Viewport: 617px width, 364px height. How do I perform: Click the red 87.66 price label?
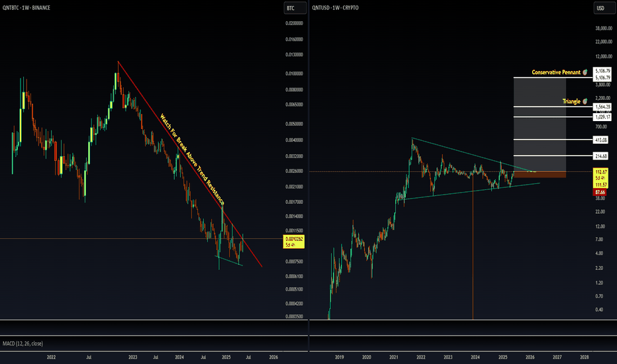pyautogui.click(x=600, y=192)
